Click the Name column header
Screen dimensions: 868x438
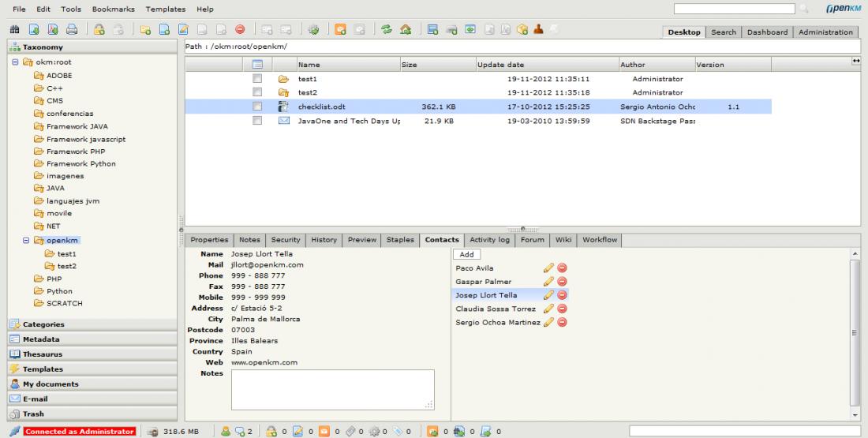pyautogui.click(x=348, y=64)
